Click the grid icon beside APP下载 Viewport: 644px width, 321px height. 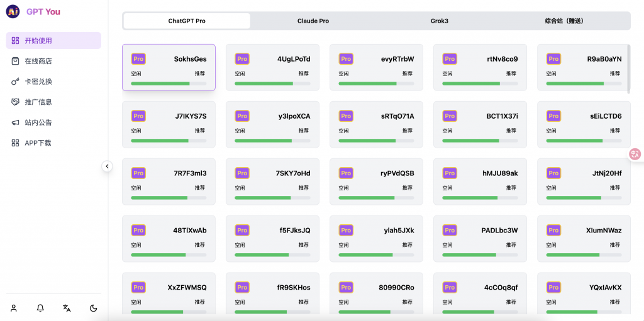click(x=15, y=143)
